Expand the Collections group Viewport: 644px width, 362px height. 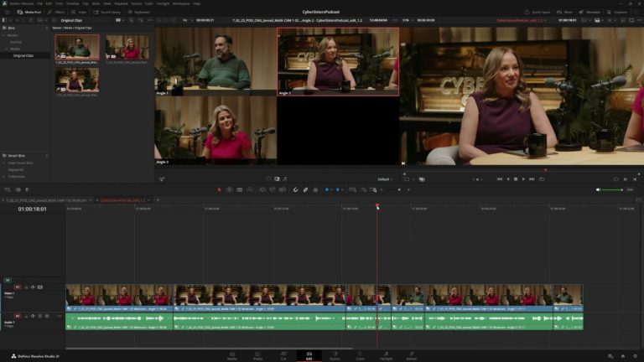4,177
